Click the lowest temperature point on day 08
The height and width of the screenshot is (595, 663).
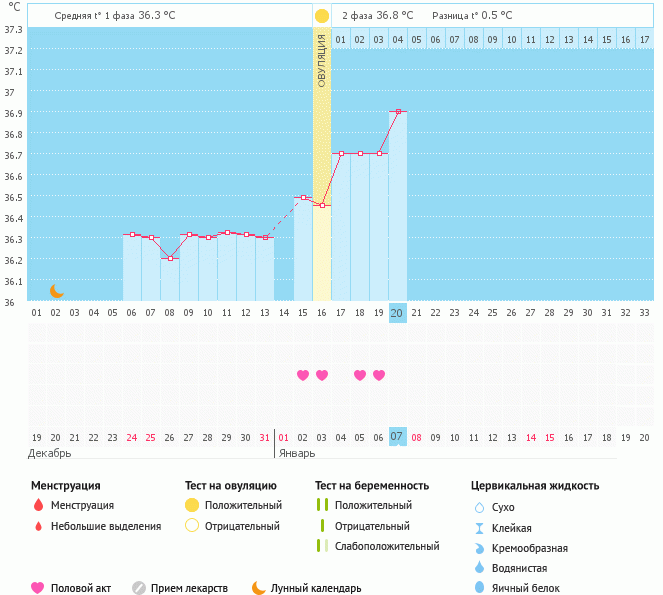click(170, 259)
